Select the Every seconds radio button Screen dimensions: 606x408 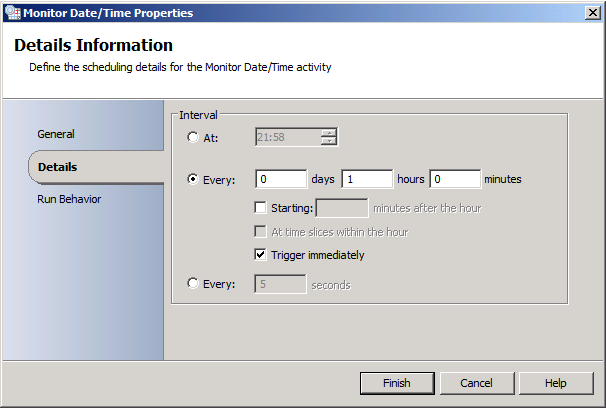coord(193,284)
